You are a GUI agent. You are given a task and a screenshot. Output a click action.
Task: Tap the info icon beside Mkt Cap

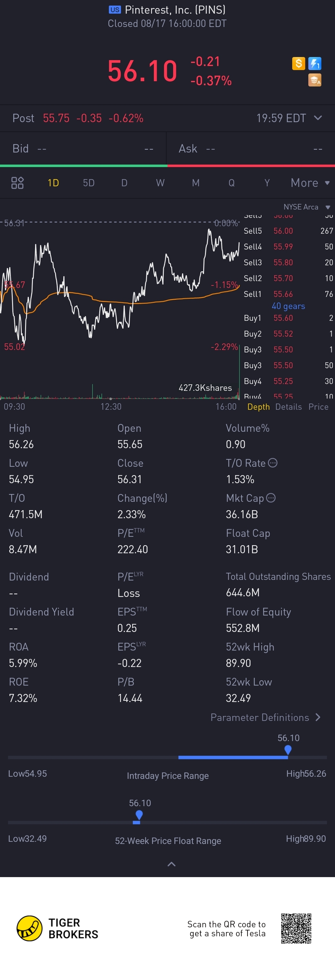point(271,498)
